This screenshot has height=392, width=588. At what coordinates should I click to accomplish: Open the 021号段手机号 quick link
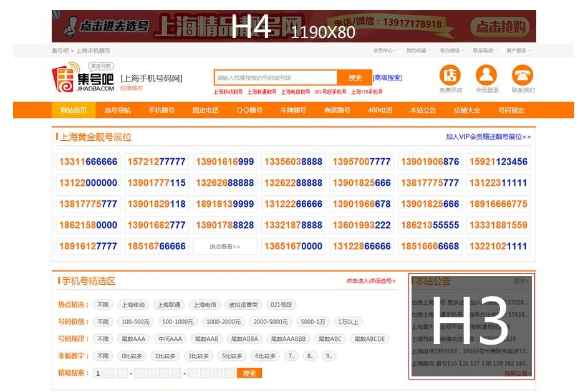click(330, 92)
